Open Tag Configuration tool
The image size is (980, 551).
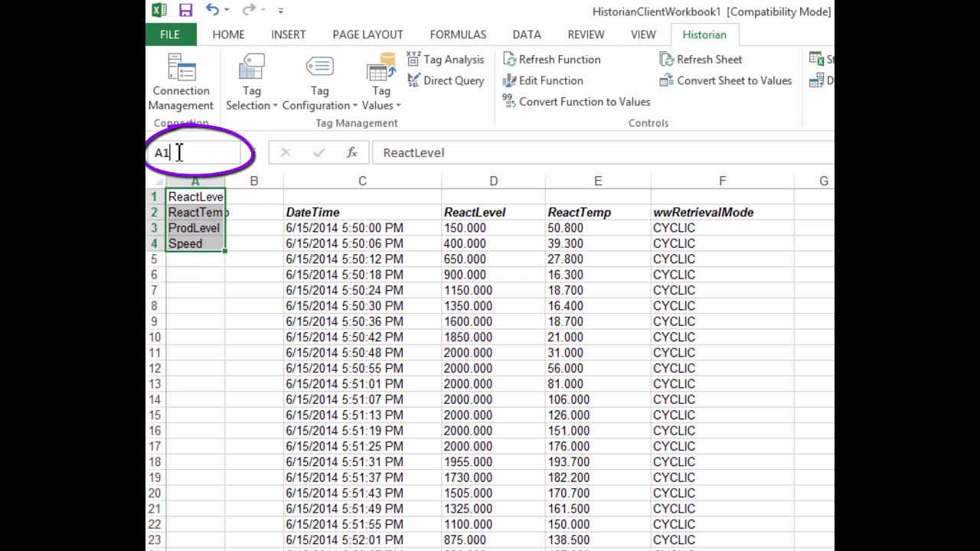pyautogui.click(x=319, y=83)
